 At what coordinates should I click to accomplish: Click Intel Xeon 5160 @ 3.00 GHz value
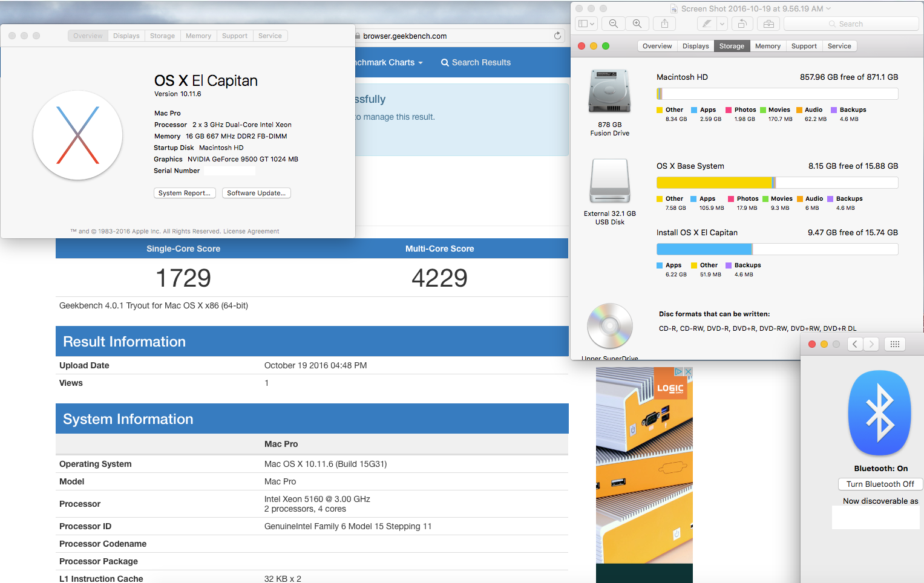(317, 499)
